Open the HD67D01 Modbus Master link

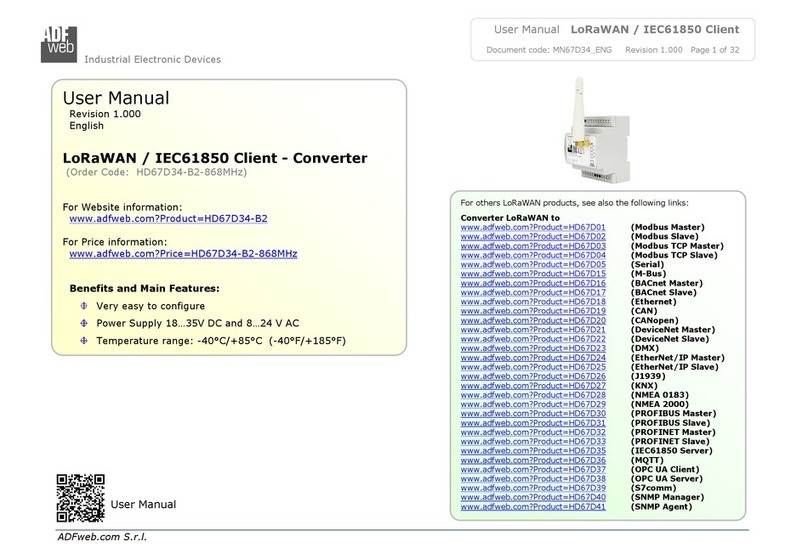pyautogui.click(x=533, y=227)
